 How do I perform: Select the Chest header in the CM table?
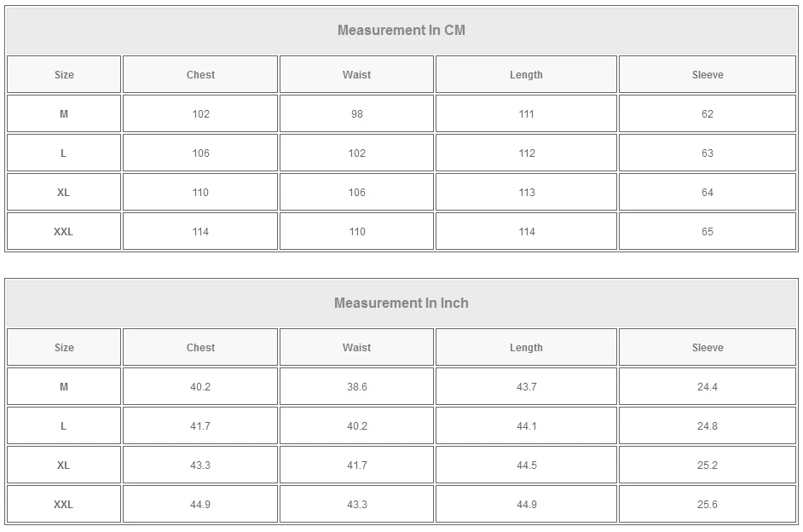click(x=200, y=75)
